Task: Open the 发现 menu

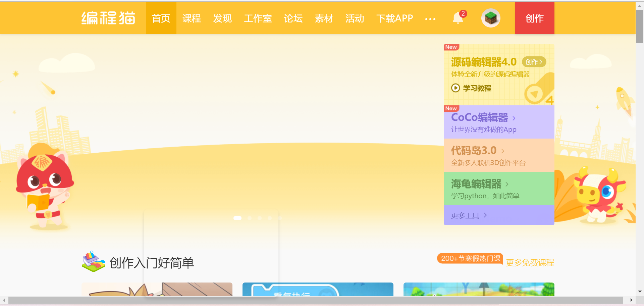Action: pyautogui.click(x=222, y=18)
